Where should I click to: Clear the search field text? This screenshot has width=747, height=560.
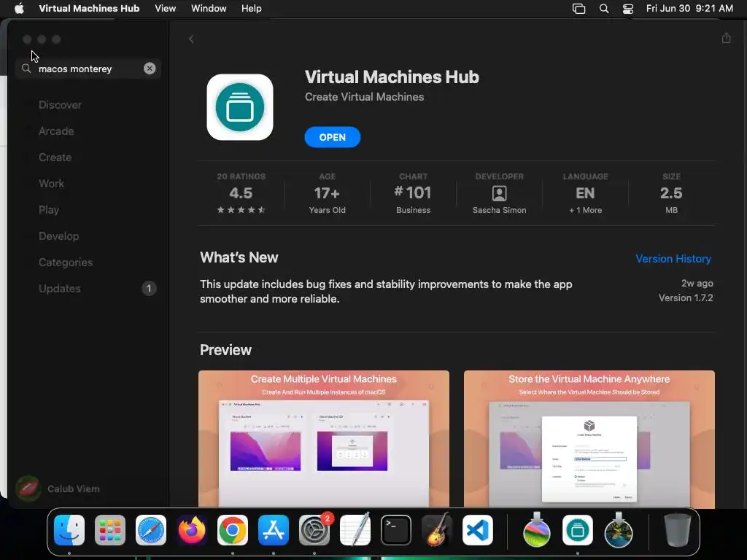150,69
